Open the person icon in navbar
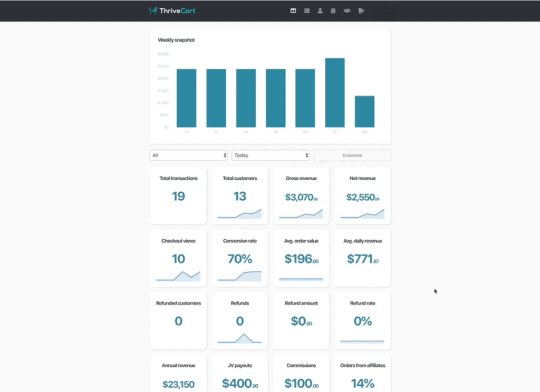540x392 pixels. click(320, 11)
